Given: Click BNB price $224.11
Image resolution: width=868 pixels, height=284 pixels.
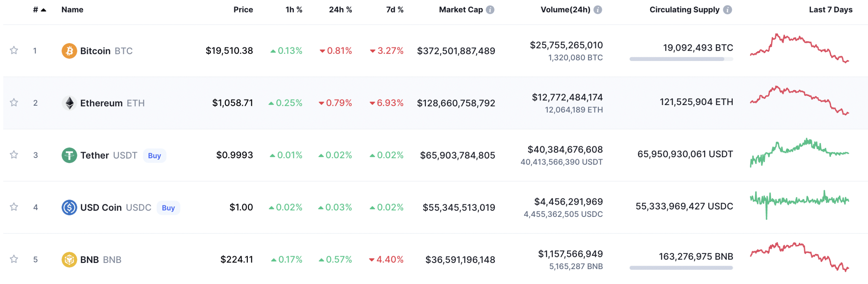Looking at the screenshot, I should pos(237,260).
